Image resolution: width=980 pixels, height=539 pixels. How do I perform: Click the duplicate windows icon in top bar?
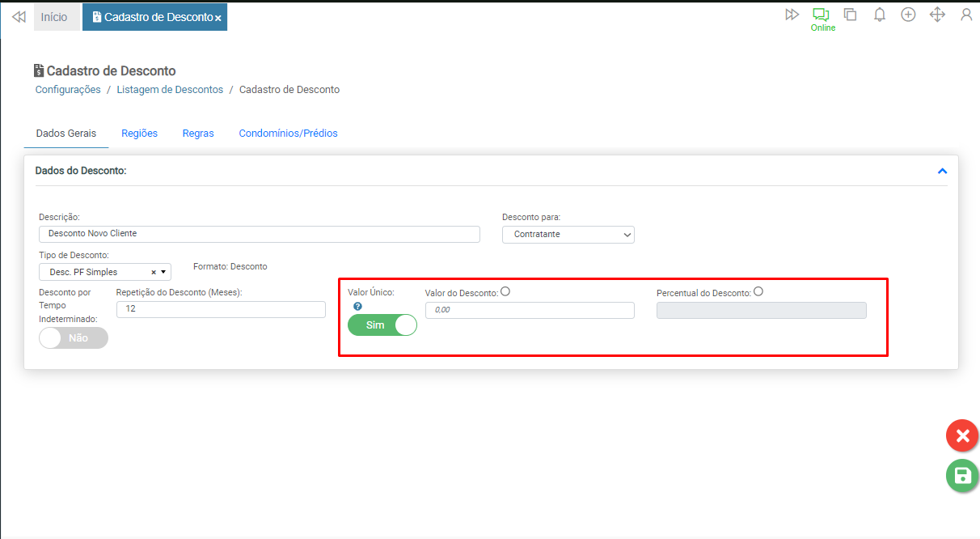coord(850,15)
